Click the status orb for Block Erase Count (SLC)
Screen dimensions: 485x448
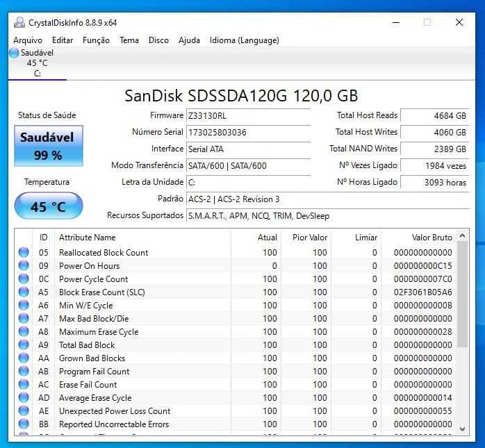24,292
